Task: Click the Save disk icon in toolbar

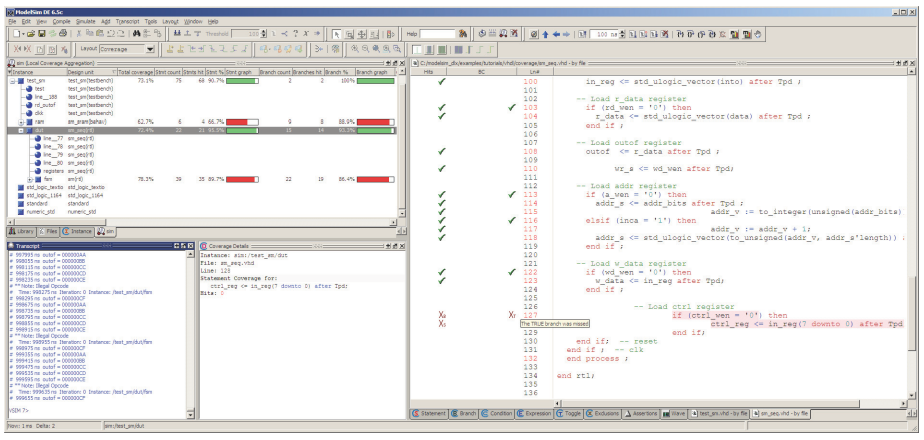Action: [42, 34]
